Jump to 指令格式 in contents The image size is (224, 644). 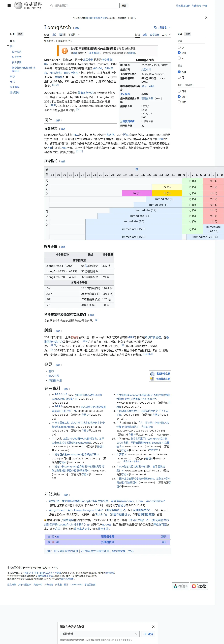[17, 57]
